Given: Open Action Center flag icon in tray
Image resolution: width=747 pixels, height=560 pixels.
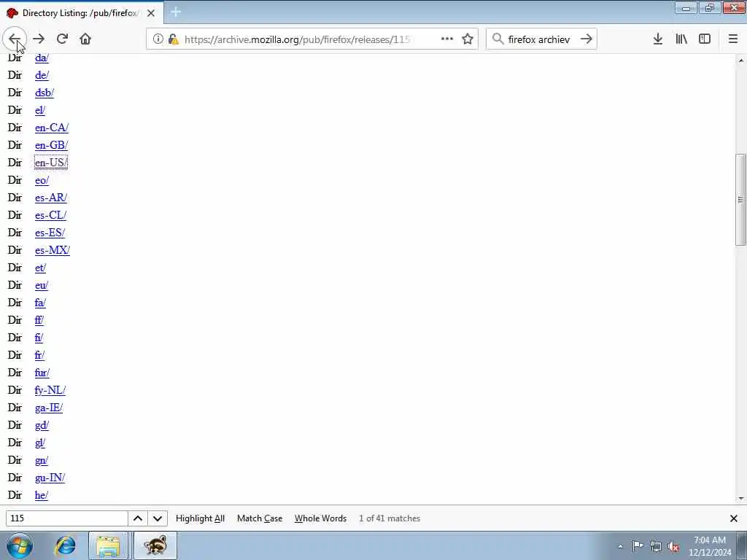Looking at the screenshot, I should click(x=638, y=546).
